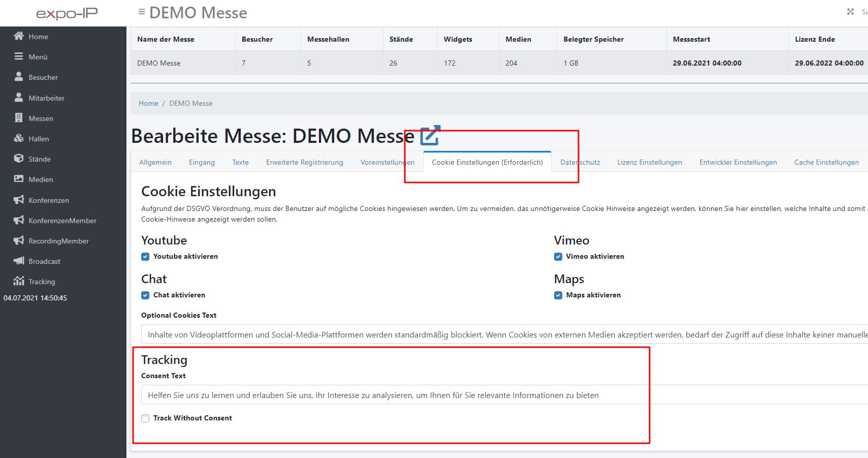Enable Track Without Consent checkbox

(x=145, y=418)
